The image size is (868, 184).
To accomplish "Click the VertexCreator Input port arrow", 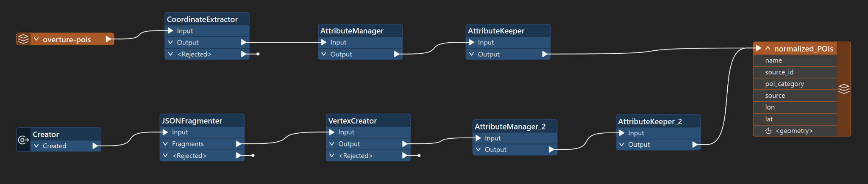I will (x=332, y=132).
